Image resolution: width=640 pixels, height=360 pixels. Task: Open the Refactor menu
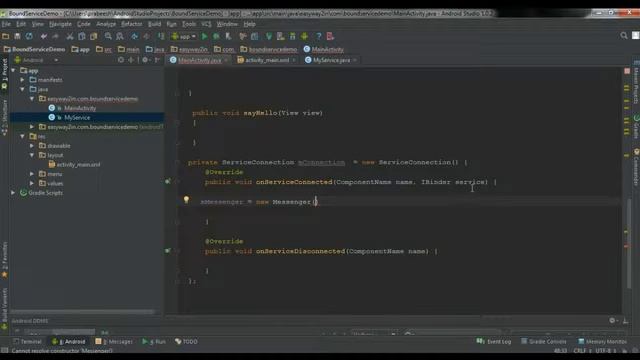pos(131,24)
